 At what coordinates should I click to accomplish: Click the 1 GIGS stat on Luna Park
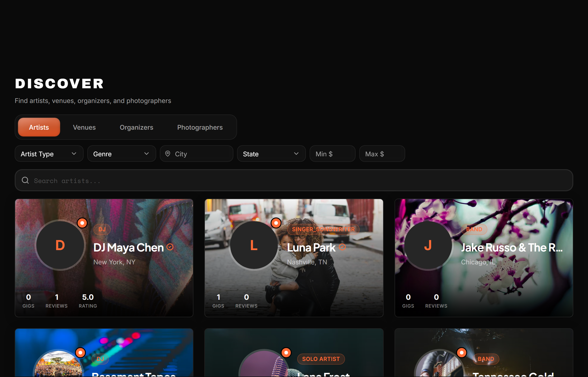(x=218, y=301)
